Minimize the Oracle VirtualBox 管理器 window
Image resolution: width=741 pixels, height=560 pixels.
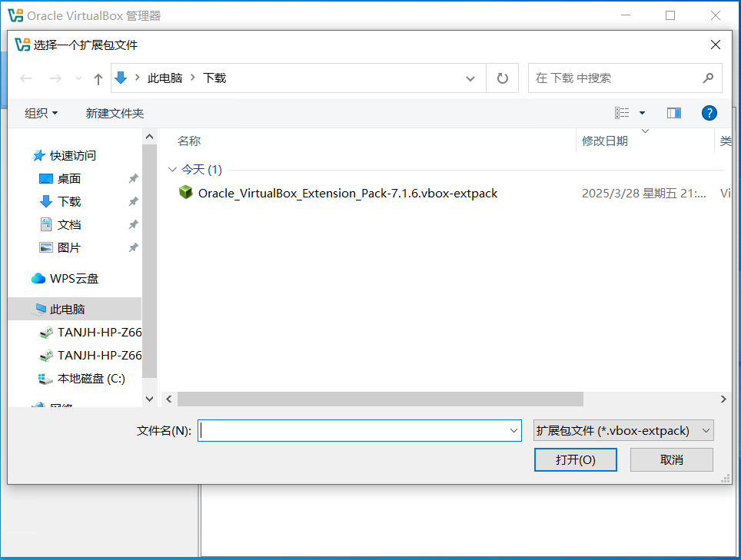pyautogui.click(x=626, y=15)
